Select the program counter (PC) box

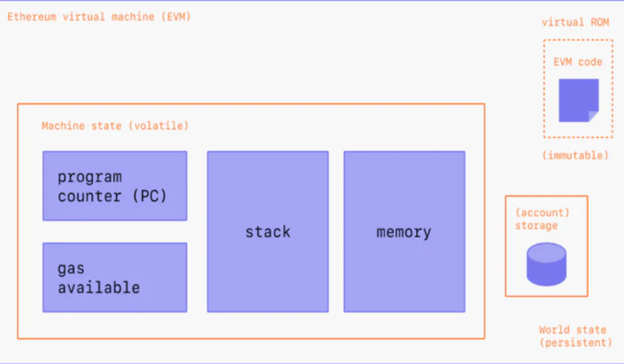coord(115,186)
